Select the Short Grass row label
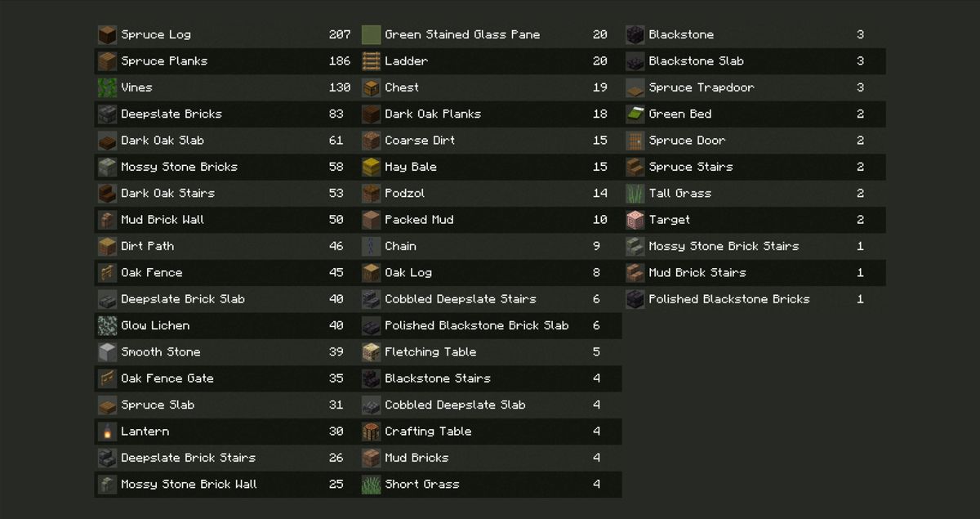 422,485
